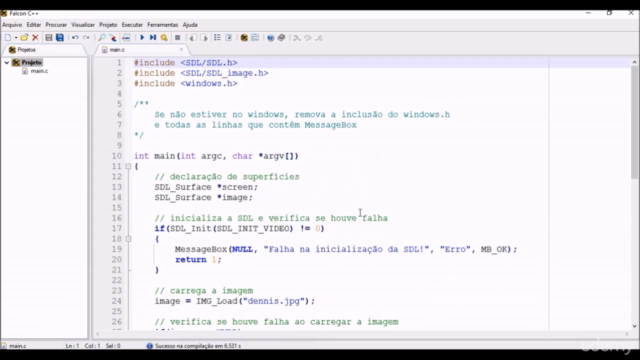Collapse the if block fold at line 18
This screenshot has width=640, height=360.
[x=128, y=239]
